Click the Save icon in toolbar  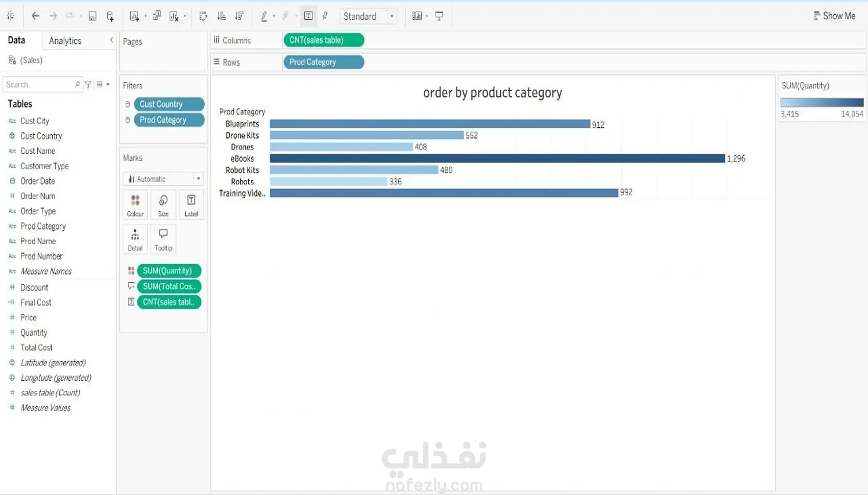(x=92, y=16)
